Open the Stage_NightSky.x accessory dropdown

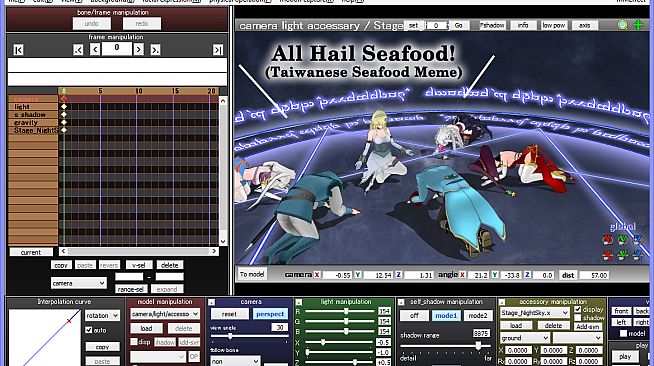click(x=535, y=313)
